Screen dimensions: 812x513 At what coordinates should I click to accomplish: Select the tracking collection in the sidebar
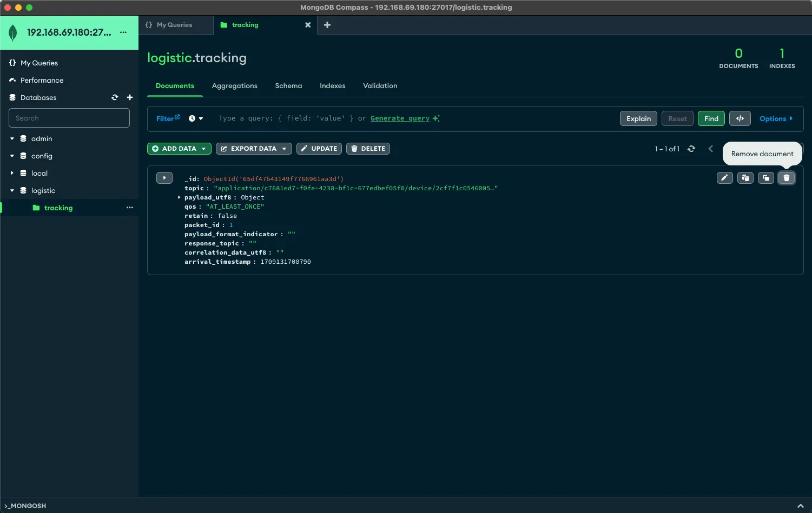(69, 208)
